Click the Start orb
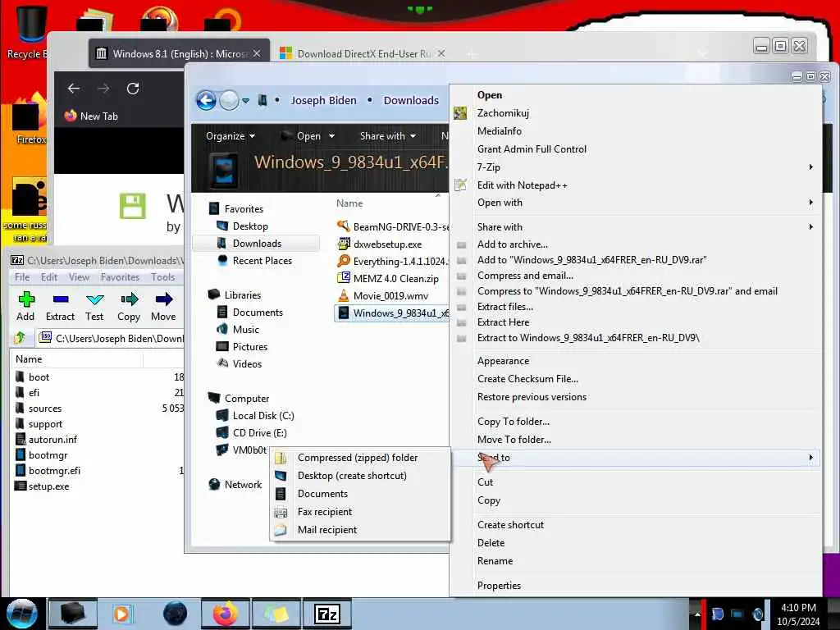840x630 pixels. coord(22,614)
